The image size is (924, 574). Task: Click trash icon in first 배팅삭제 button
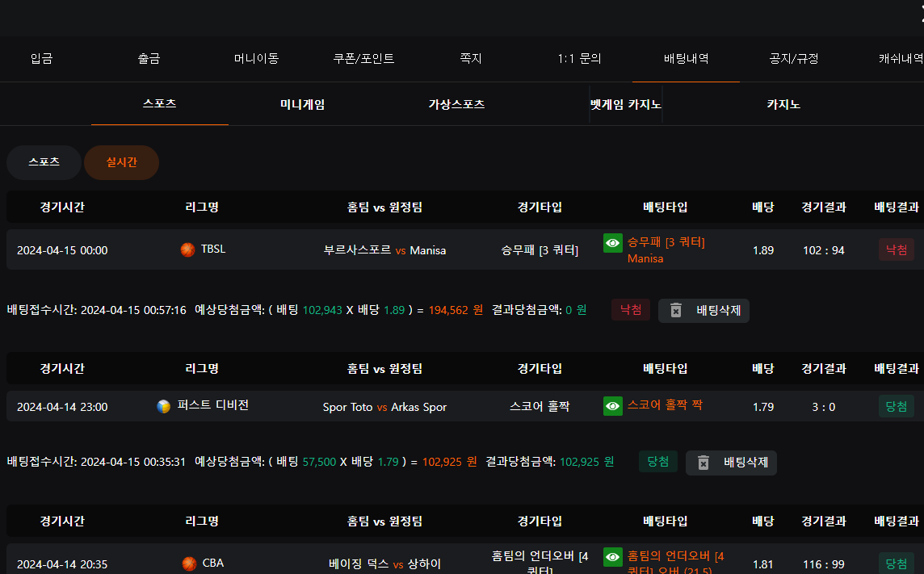pyautogui.click(x=677, y=311)
